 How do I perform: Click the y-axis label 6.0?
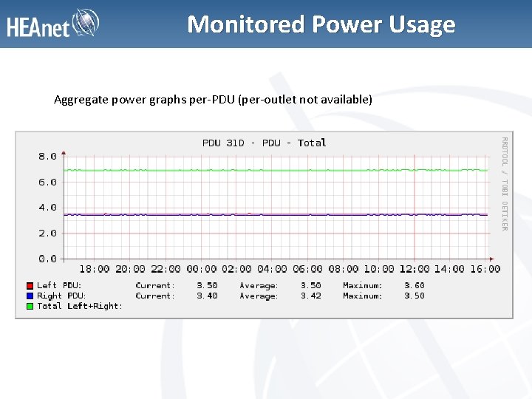(x=47, y=183)
